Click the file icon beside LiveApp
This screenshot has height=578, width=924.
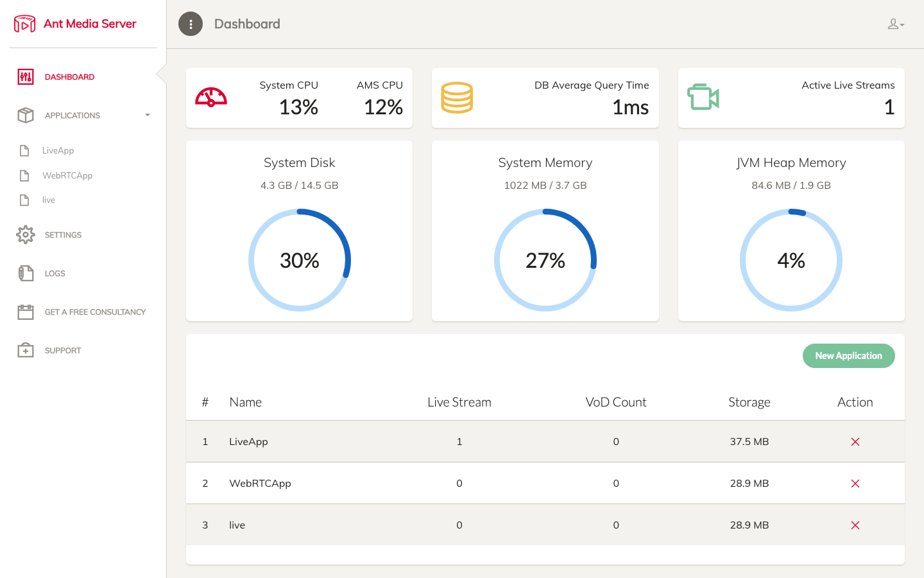[x=24, y=151]
